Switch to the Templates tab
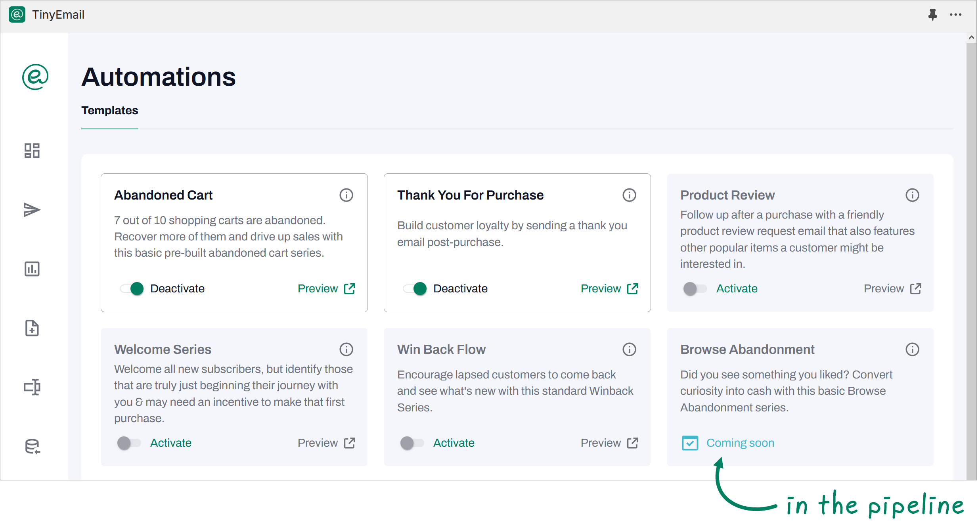 tap(109, 111)
